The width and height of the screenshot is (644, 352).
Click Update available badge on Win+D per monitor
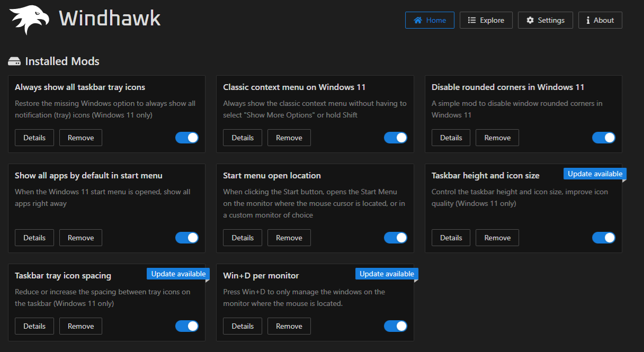pyautogui.click(x=387, y=274)
